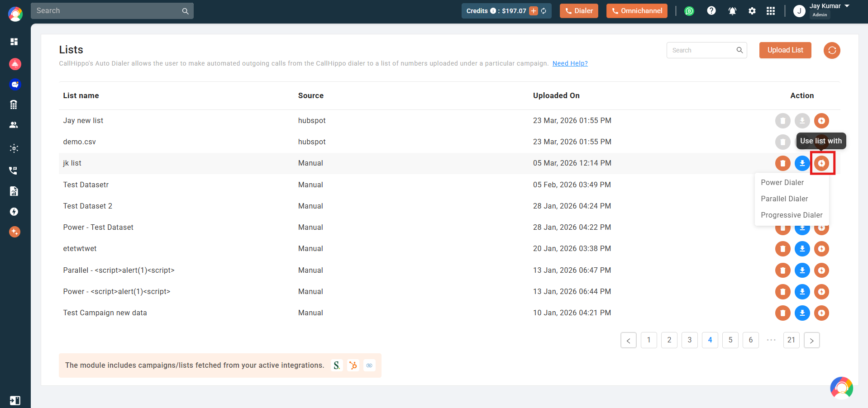
Task: Click the HubSpot integration icon
Action: click(x=353, y=365)
